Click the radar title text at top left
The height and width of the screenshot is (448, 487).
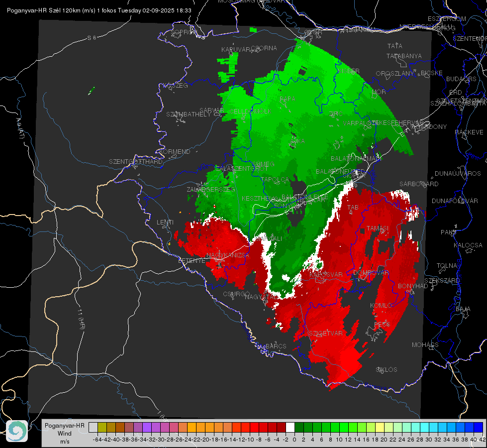coord(99,10)
